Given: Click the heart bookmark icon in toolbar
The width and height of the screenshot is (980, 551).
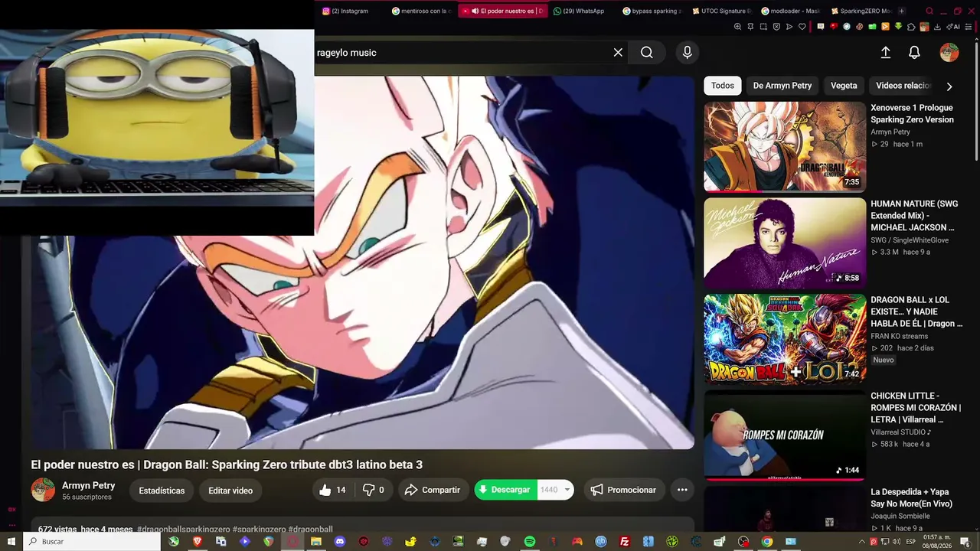Looking at the screenshot, I should [802, 27].
